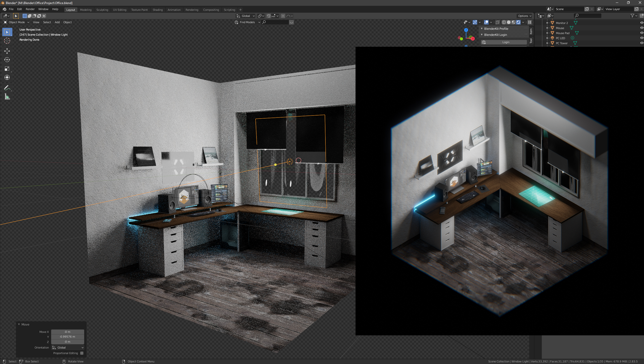Image resolution: width=644 pixels, height=364 pixels.
Task: Enable Proportional Editing checkbox
Action: coord(82,353)
